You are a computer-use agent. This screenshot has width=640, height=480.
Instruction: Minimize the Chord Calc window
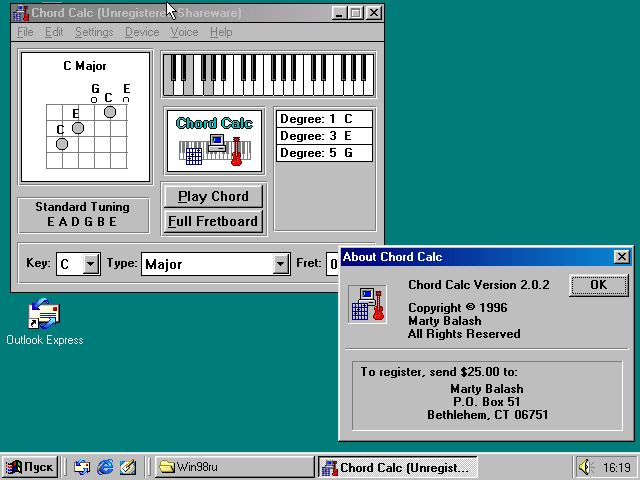pos(338,13)
